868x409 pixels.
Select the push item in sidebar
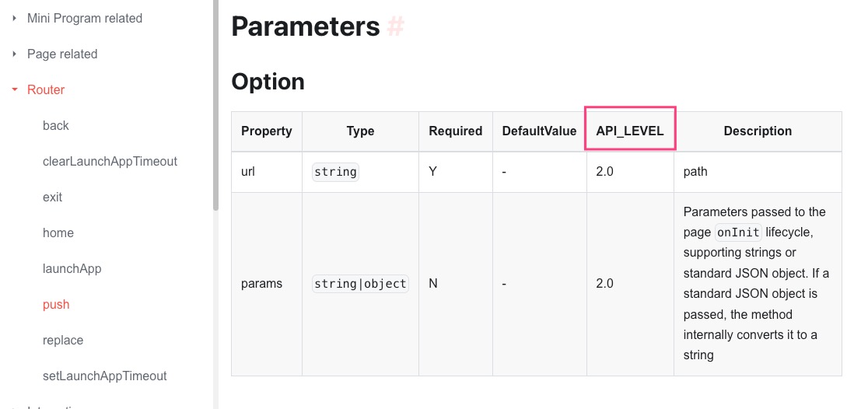[x=56, y=304]
